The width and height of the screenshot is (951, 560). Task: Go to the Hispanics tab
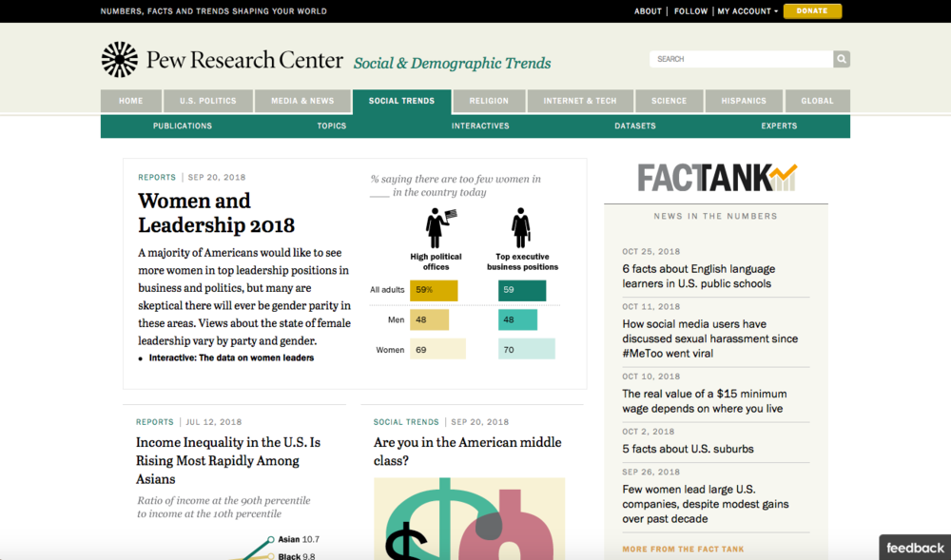coord(744,101)
